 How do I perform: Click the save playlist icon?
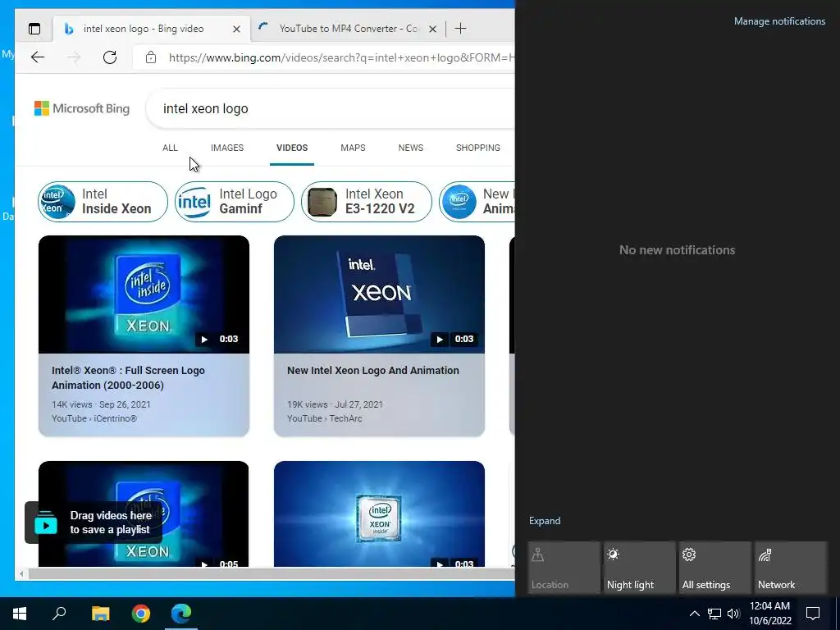[46, 523]
